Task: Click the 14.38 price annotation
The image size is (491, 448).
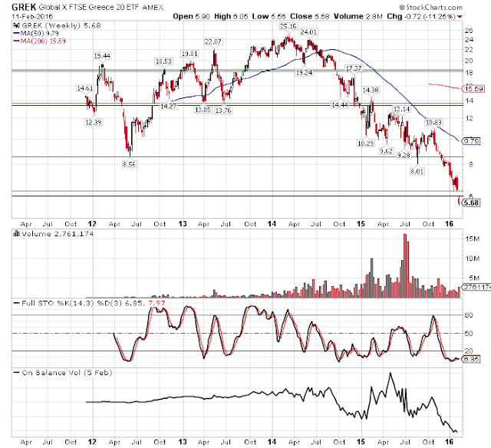Action: click(371, 91)
